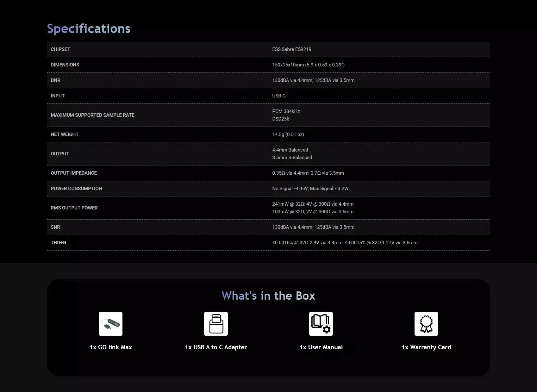537x392 pixels.
Task: Select the ESS Sabre ES9219 value
Action: coord(292,49)
